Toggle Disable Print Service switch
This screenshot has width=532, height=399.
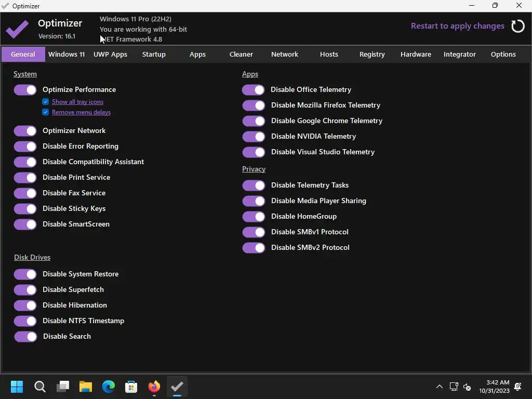click(25, 178)
